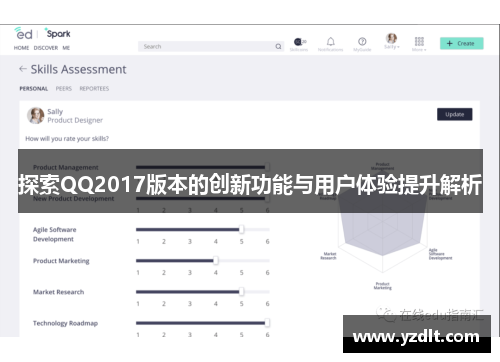Click the 'How will you rate your skills?' text
The image size is (500, 362).
click(67, 139)
